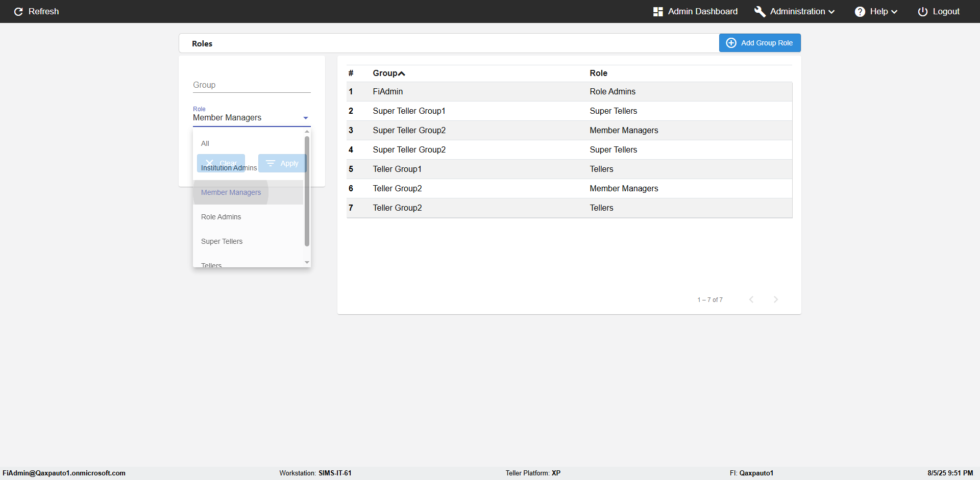The image size is (980, 480).
Task: Click the Admin Dashboard grid icon
Action: 658,11
